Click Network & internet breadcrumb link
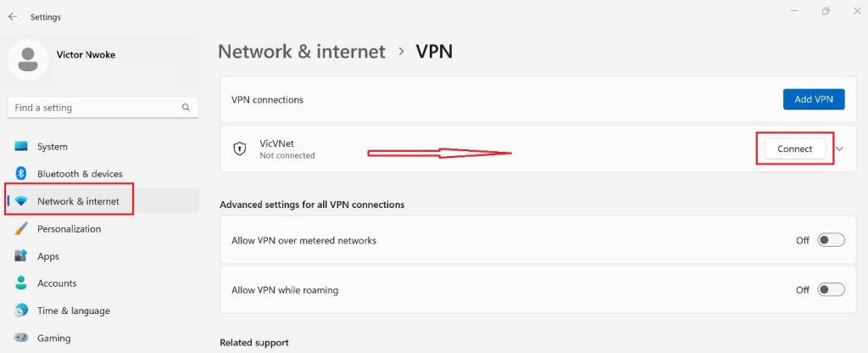The width and height of the screenshot is (868, 353). pos(302,52)
